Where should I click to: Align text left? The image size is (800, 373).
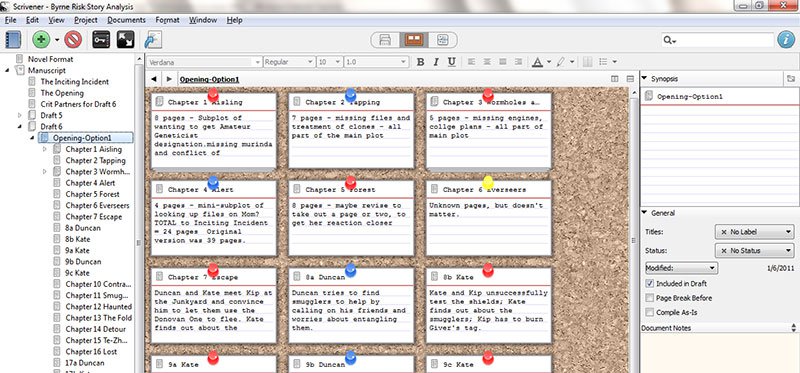tap(471, 62)
